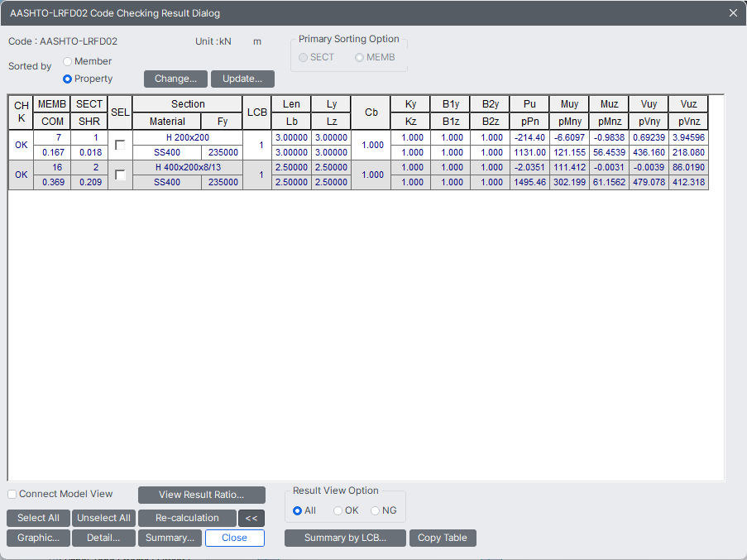The height and width of the screenshot is (560, 747).
Task: Click member number '7' cell
Action: click(x=52, y=137)
